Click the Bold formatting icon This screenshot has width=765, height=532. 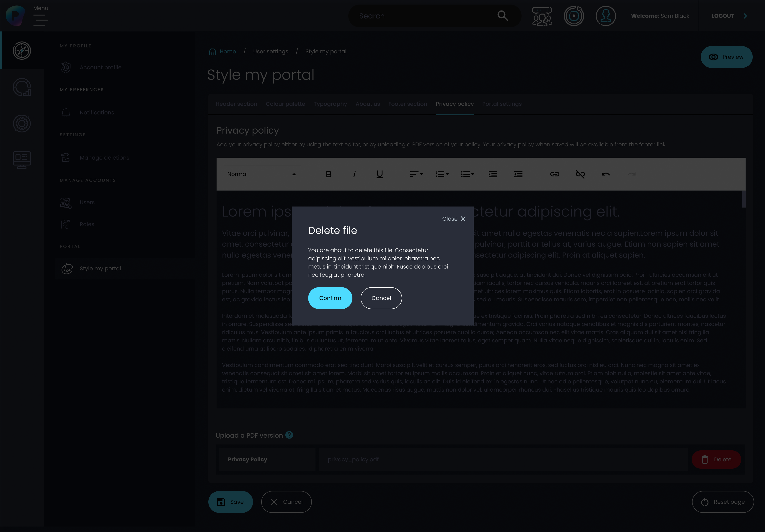pyautogui.click(x=328, y=174)
